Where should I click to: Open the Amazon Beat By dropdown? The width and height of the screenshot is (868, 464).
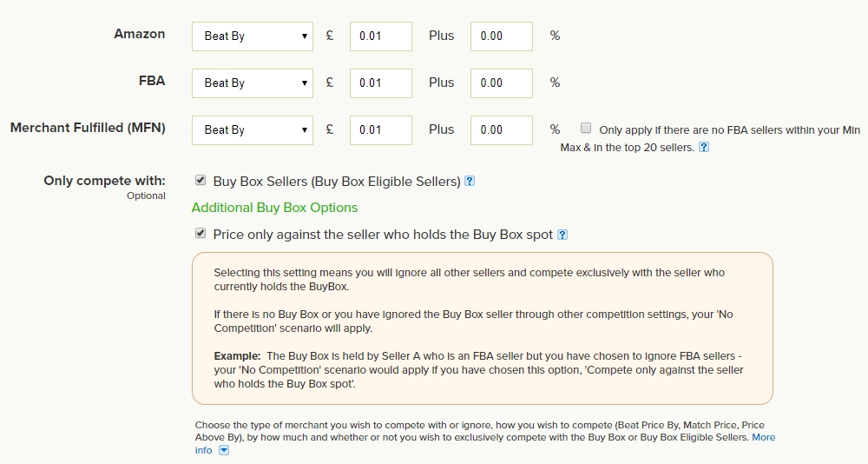pyautogui.click(x=252, y=36)
